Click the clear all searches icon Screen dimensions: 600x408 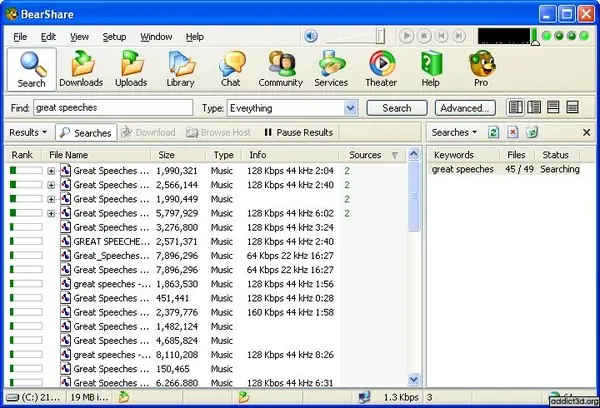(x=532, y=132)
